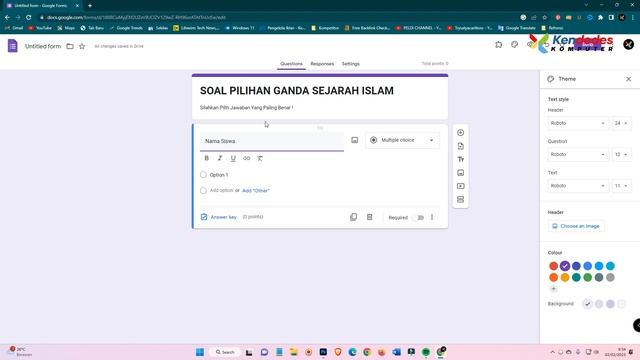
Task: Open YouTube bookmark in bookmarks bar
Action: tap(40, 28)
